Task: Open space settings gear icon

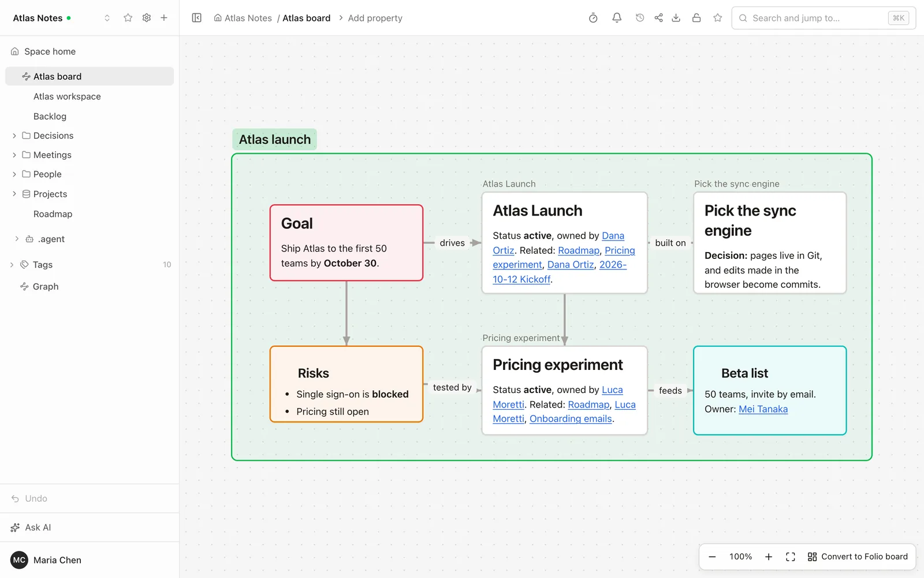Action: point(147,18)
